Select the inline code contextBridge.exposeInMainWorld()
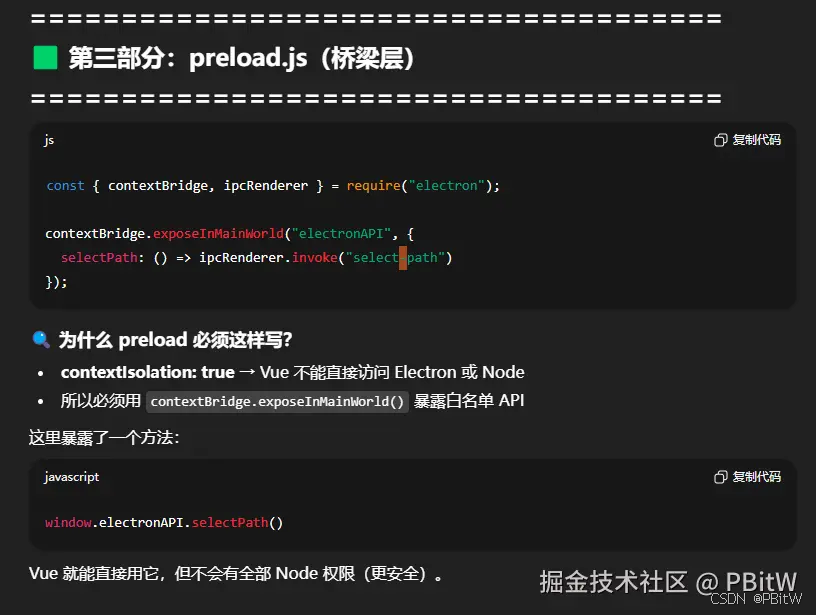Image resolution: width=816 pixels, height=615 pixels. click(276, 400)
